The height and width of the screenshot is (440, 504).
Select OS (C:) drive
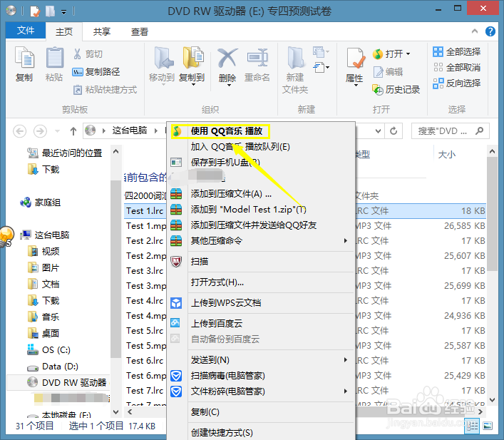click(49, 350)
